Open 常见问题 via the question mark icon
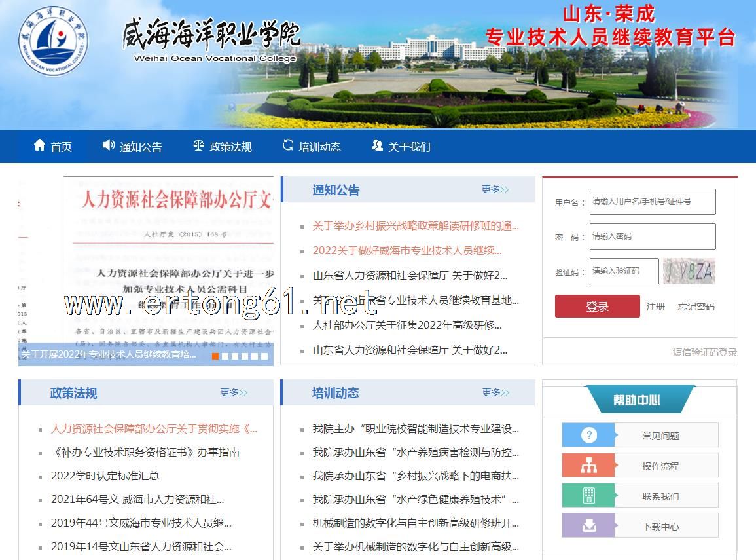756x560 pixels. tap(588, 436)
